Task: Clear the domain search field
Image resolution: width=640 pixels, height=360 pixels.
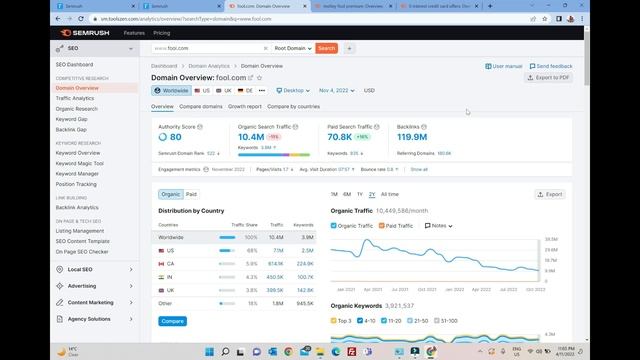Action: (x=266, y=48)
